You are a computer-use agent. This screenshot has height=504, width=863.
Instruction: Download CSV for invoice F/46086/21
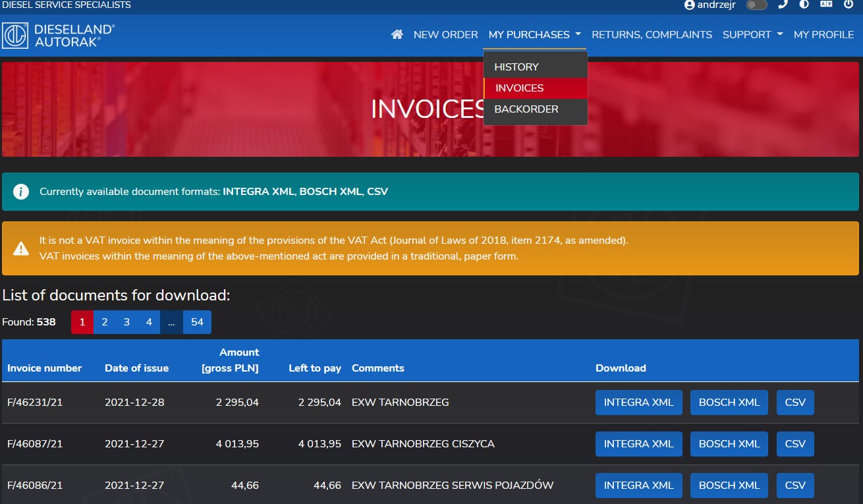coord(795,486)
